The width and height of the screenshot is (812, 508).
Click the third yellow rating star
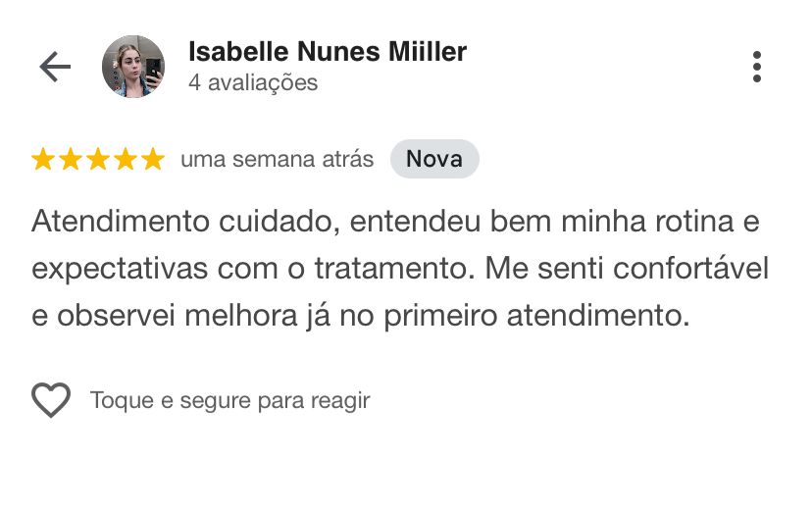[x=98, y=159]
